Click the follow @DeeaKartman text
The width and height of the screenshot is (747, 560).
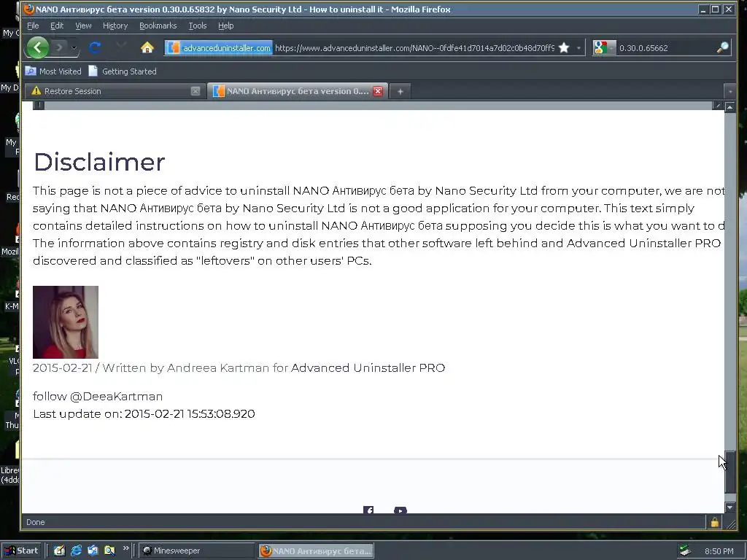[98, 396]
